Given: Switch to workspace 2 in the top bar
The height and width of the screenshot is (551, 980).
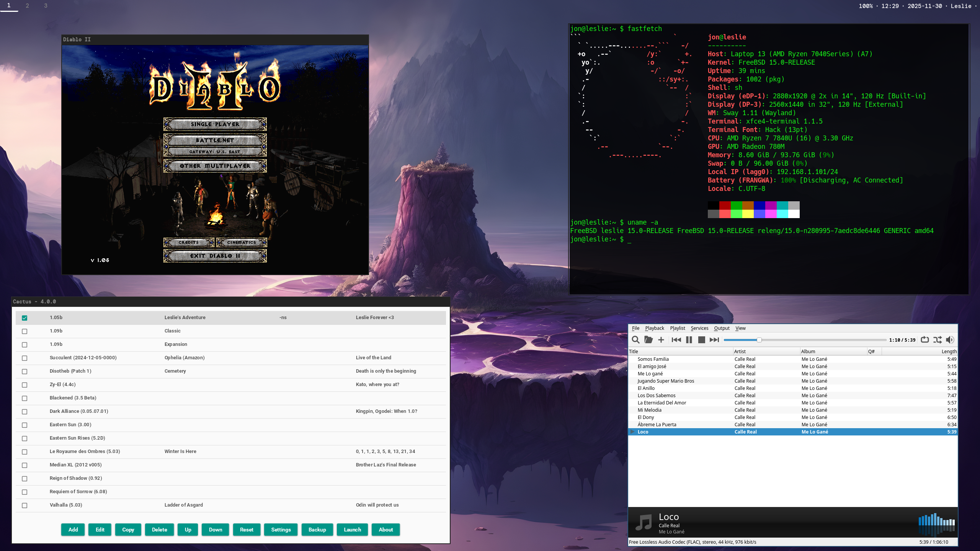Looking at the screenshot, I should click(x=27, y=6).
